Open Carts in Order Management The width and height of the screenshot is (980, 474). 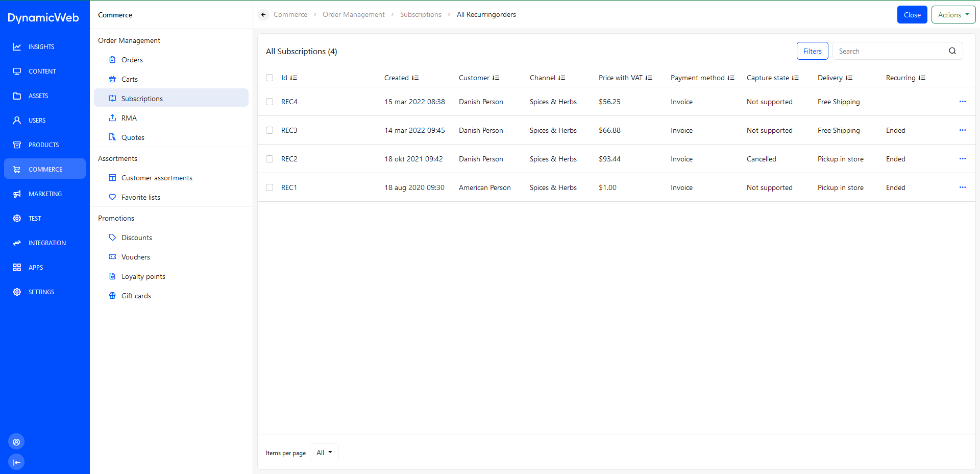(x=171, y=79)
